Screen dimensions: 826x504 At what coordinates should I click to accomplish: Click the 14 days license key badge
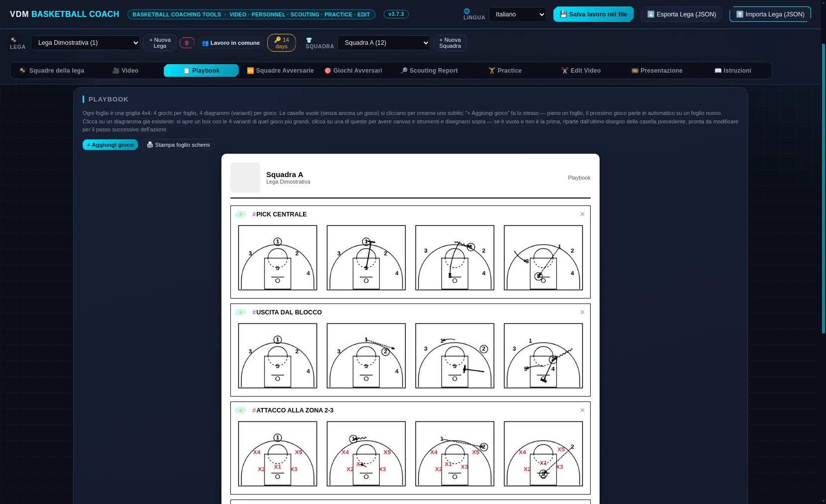point(282,43)
